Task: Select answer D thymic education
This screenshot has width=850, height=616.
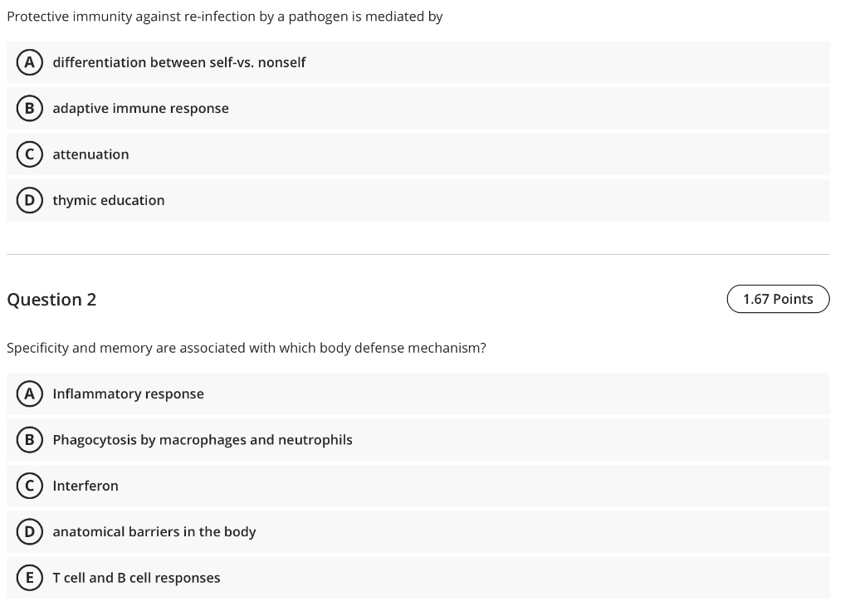Action: tap(109, 200)
